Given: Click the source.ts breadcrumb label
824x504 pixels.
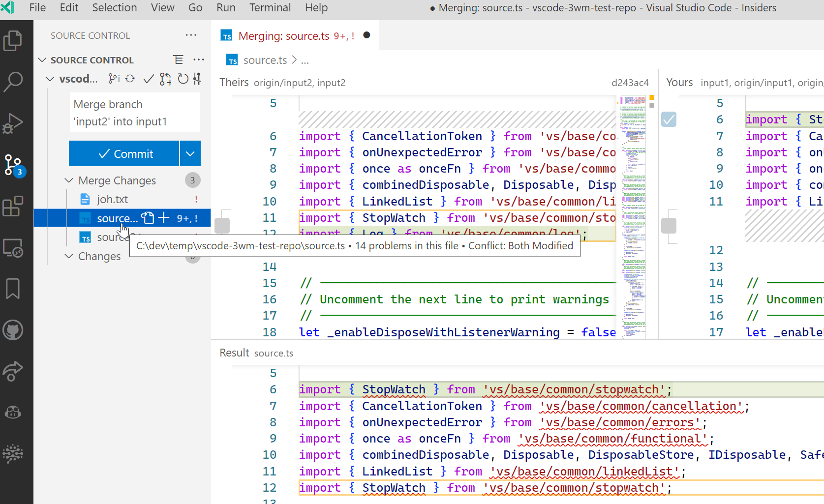Looking at the screenshot, I should tap(265, 59).
